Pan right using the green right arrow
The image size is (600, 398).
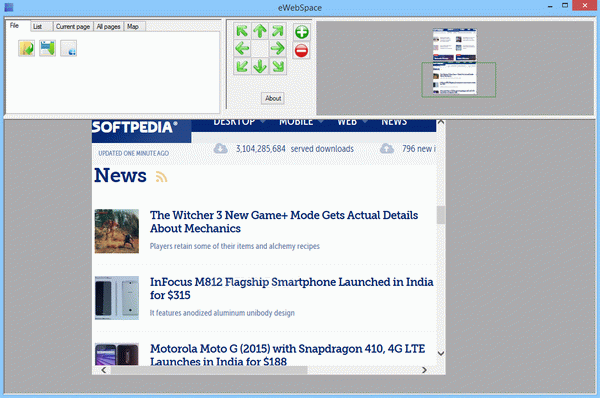coord(278,49)
